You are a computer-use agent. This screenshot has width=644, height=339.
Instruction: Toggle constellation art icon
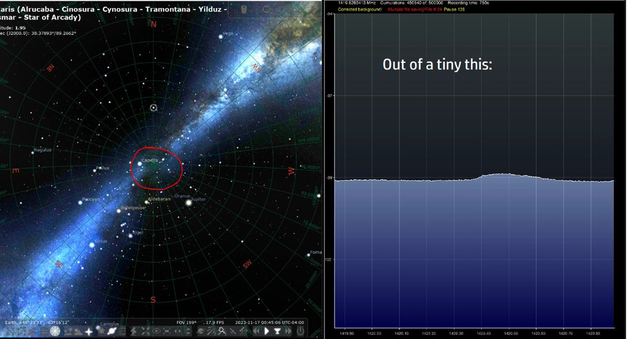pos(32,331)
